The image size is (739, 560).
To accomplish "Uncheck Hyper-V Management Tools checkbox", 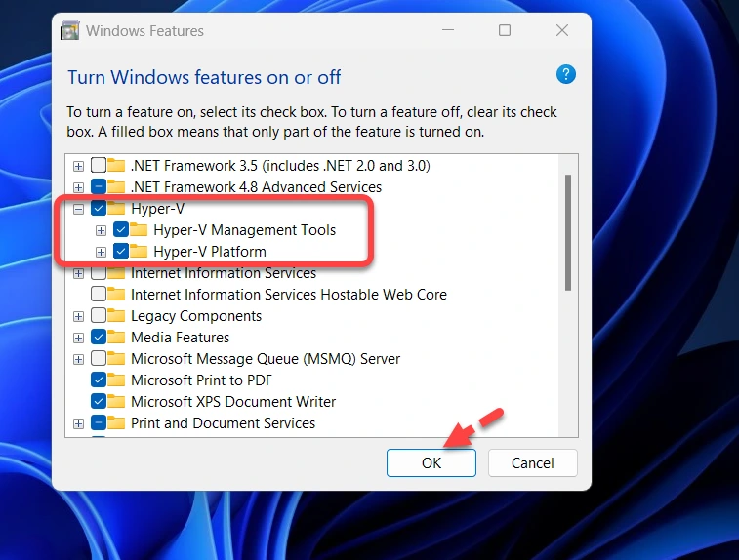I will click(121, 230).
